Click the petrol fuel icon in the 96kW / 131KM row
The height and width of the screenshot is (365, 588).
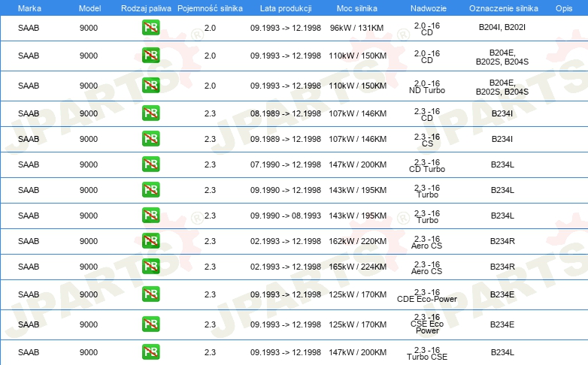pyautogui.click(x=150, y=28)
